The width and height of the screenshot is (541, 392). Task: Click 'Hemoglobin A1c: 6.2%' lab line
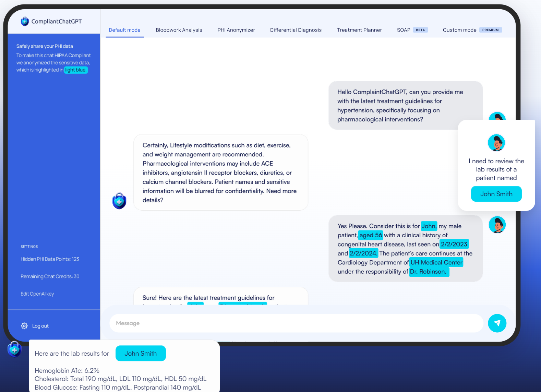[67, 370]
